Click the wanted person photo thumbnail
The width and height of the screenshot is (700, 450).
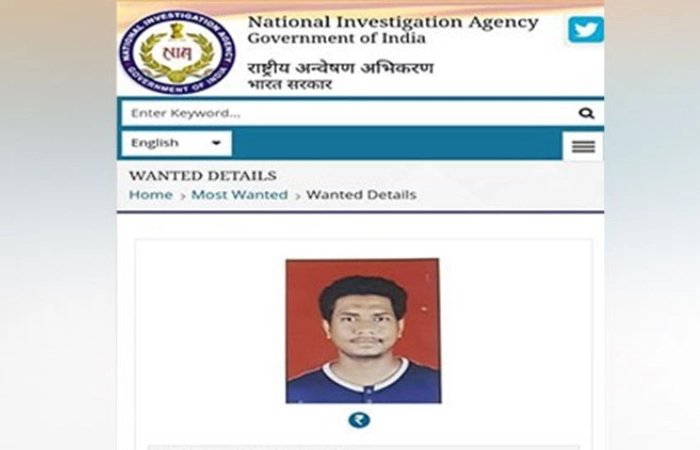pyautogui.click(x=363, y=331)
